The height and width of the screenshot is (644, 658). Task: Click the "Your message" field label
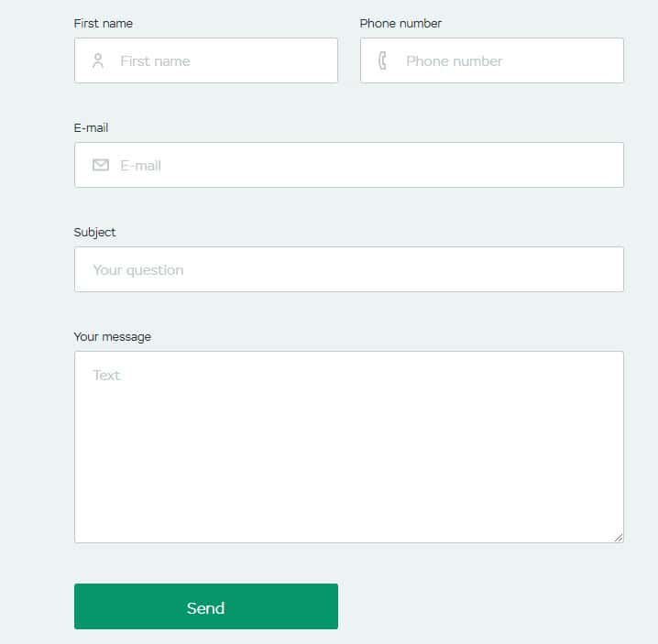[112, 336]
